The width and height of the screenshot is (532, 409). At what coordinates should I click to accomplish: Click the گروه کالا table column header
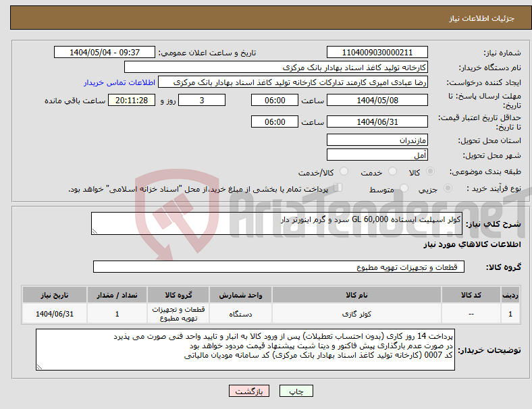coord(178,295)
